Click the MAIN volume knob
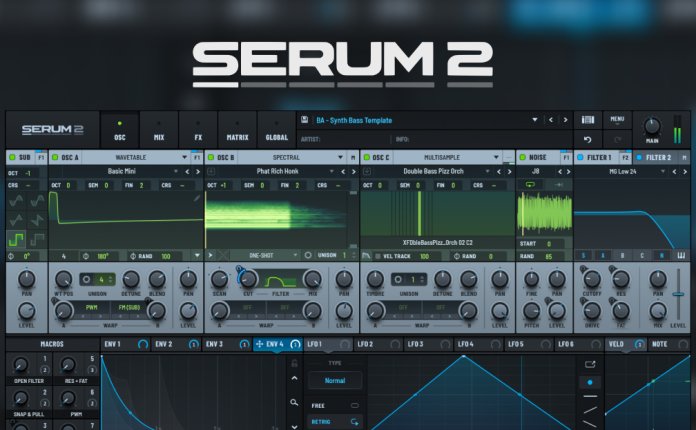696x430 pixels. tap(652, 126)
